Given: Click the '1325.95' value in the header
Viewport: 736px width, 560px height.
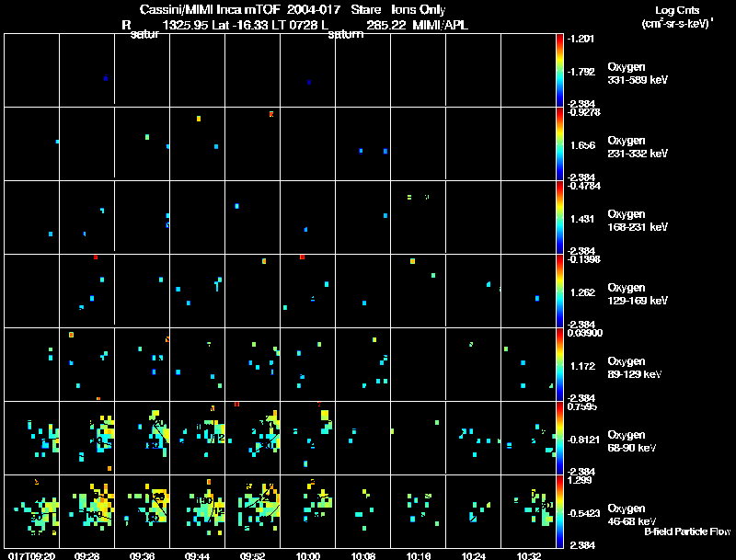Looking at the screenshot, I should click(185, 26).
